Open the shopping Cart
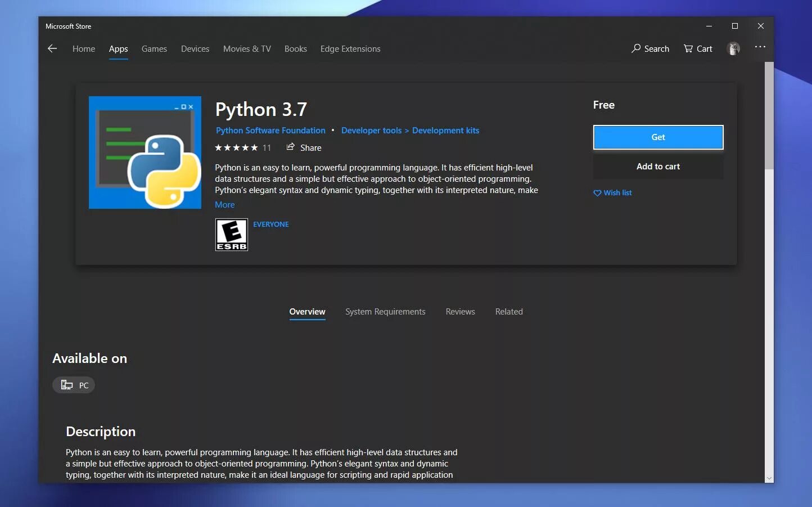 coord(698,48)
